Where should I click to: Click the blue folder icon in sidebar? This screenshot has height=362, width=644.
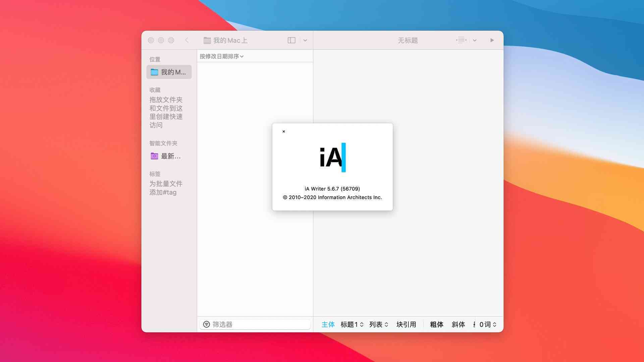coord(154,72)
